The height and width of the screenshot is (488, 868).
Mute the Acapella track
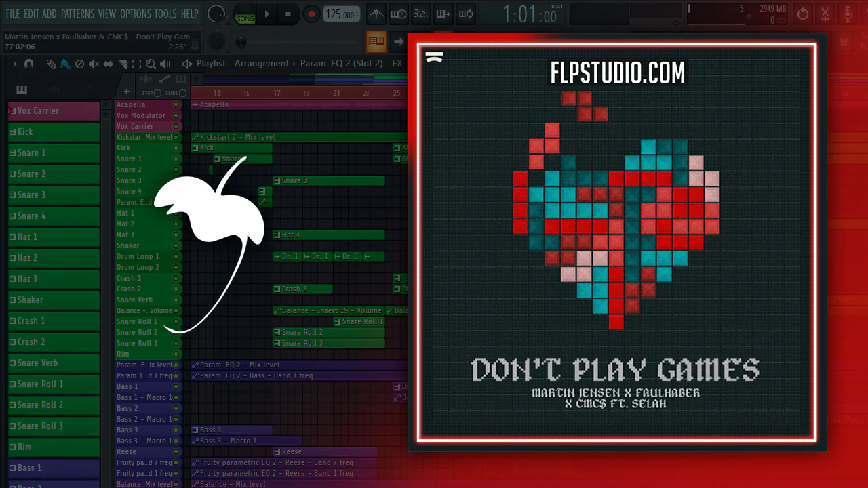pyautogui.click(x=176, y=104)
